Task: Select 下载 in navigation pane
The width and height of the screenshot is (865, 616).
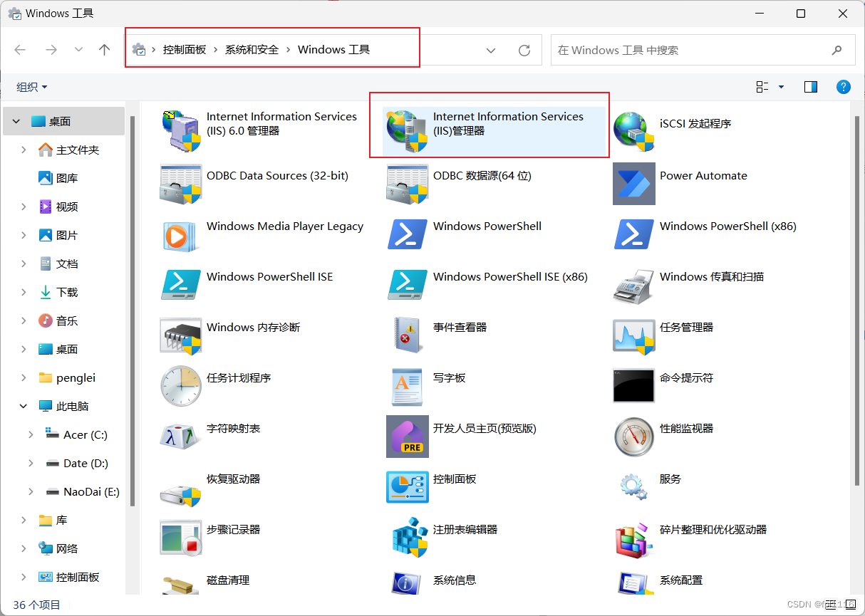Action: click(67, 292)
